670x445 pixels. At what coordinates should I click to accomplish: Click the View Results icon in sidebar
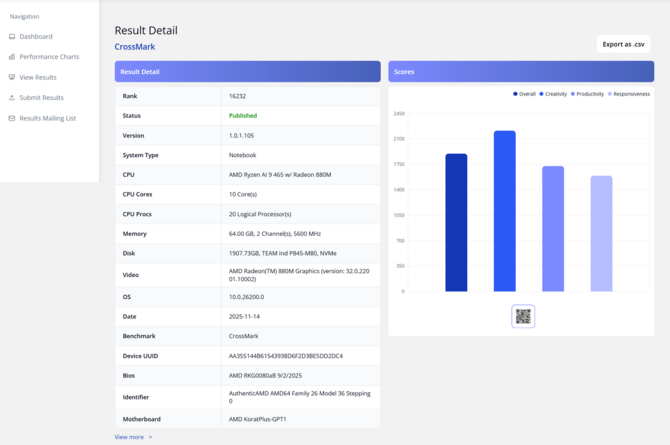point(12,77)
